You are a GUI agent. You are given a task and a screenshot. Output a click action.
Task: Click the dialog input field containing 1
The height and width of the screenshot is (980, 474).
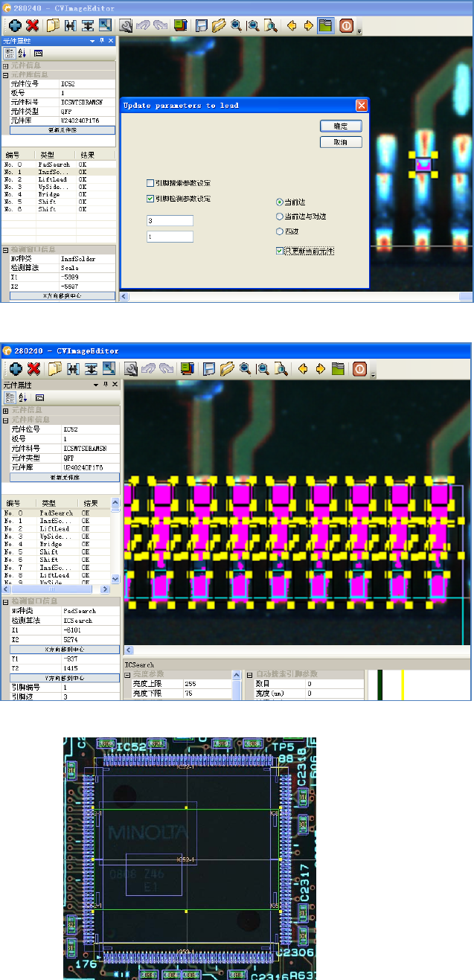pos(170,237)
